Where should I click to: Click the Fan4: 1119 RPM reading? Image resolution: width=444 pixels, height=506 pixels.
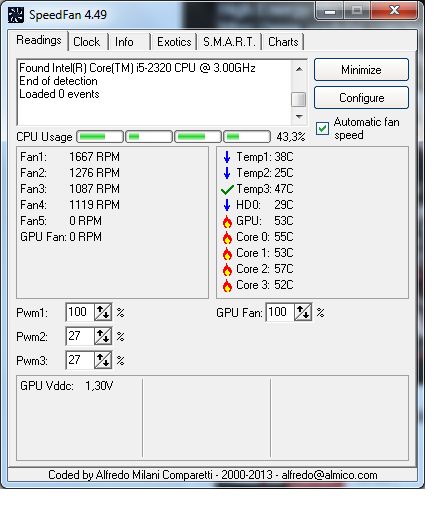pos(70,205)
